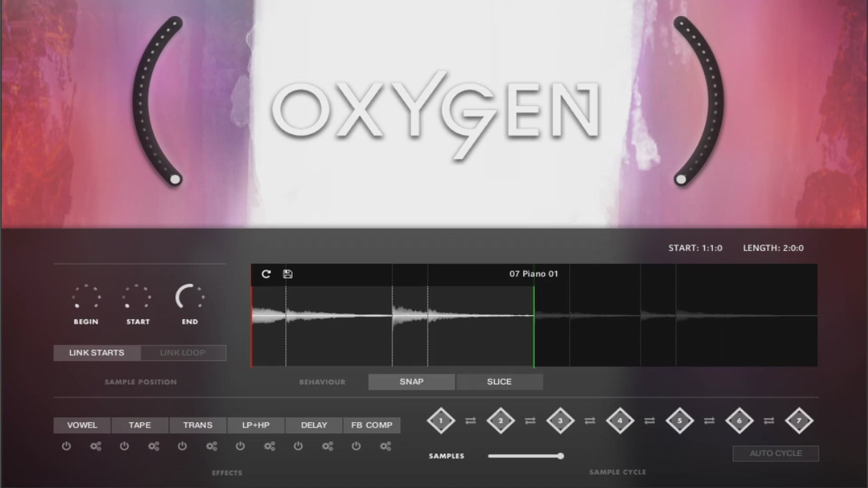Click the LINK LOOP button
Screen dimensions: 868x488
(183, 353)
